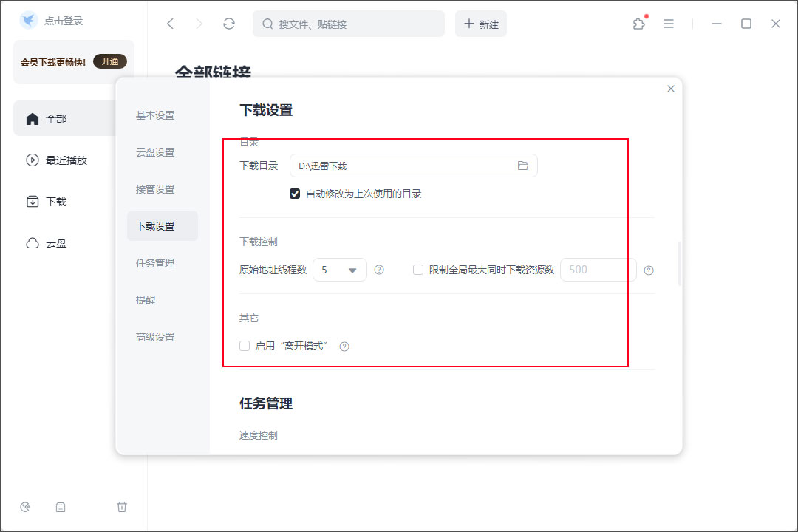Click the forward navigation arrow
The width and height of the screenshot is (798, 532).
coord(199,23)
